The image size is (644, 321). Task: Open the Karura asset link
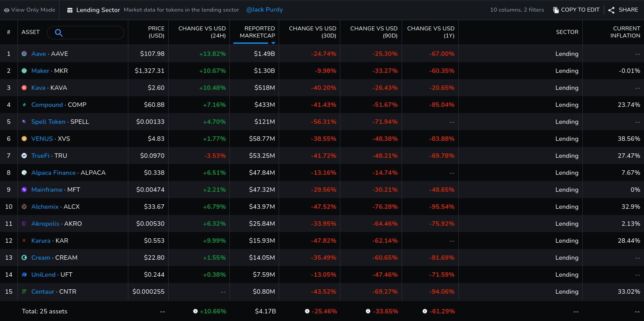click(x=41, y=241)
